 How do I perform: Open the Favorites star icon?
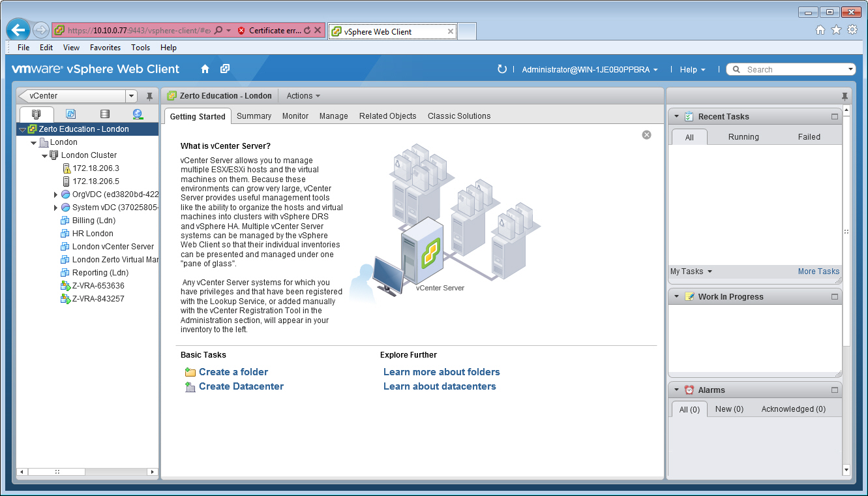point(836,30)
